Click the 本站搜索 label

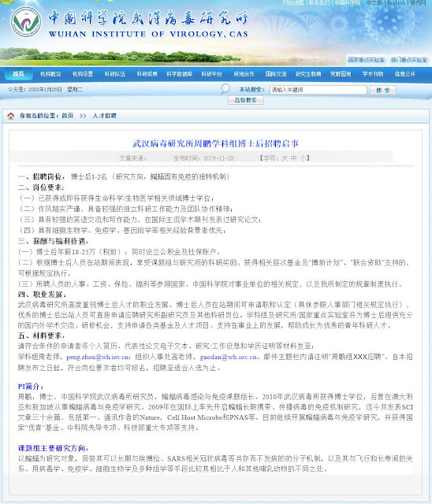251,89
